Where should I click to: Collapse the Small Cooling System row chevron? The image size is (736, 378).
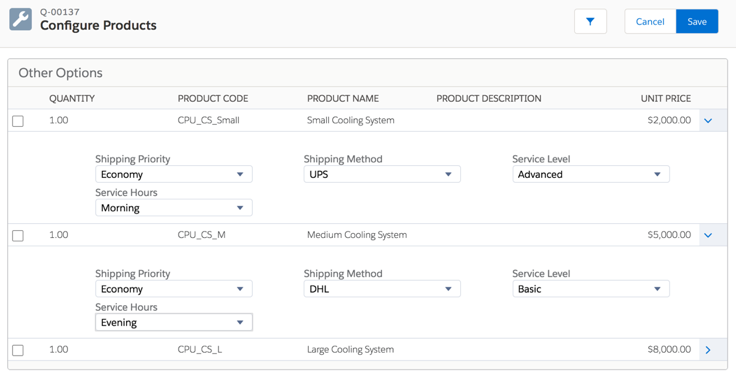(708, 121)
